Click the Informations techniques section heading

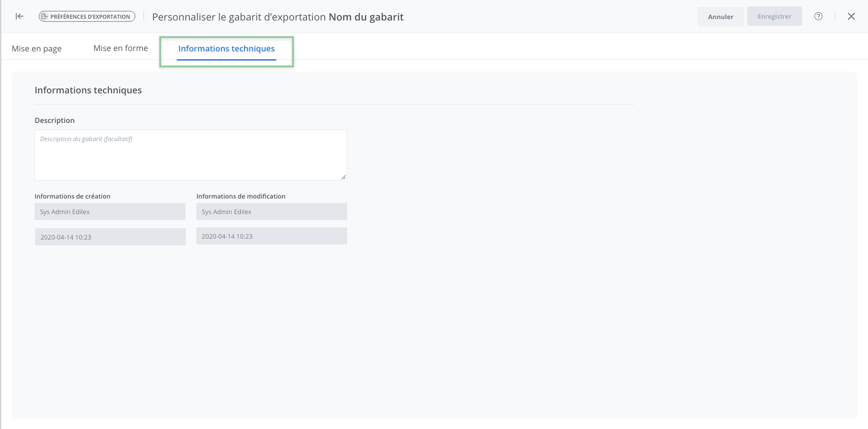(x=88, y=90)
